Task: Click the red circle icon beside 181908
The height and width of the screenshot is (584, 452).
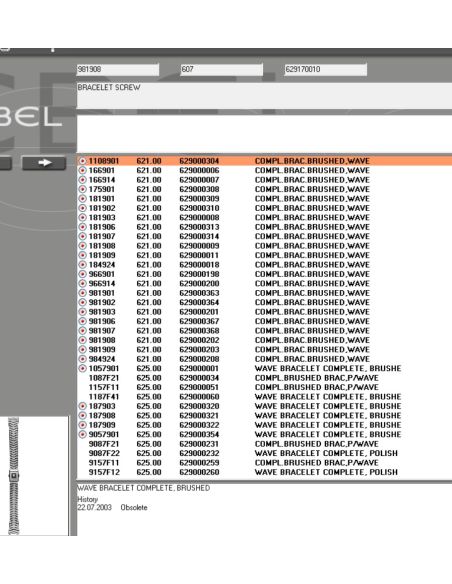Action: pos(82,246)
